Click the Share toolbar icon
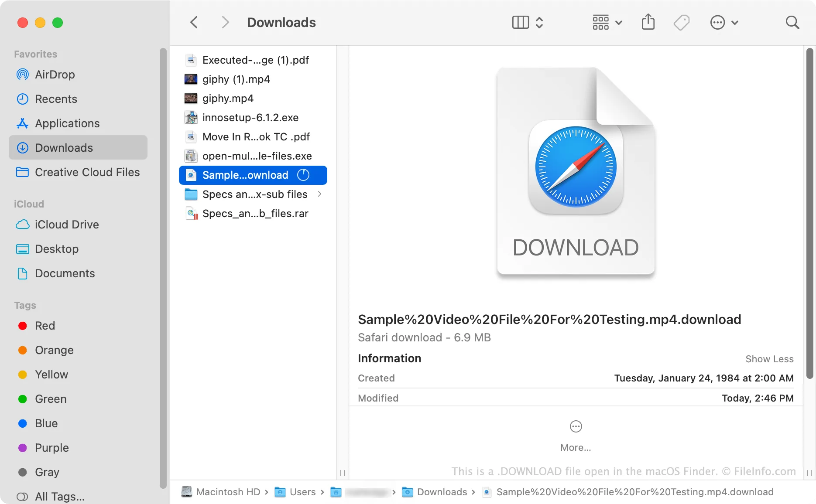Viewport: 816px width, 504px height. pos(648,22)
